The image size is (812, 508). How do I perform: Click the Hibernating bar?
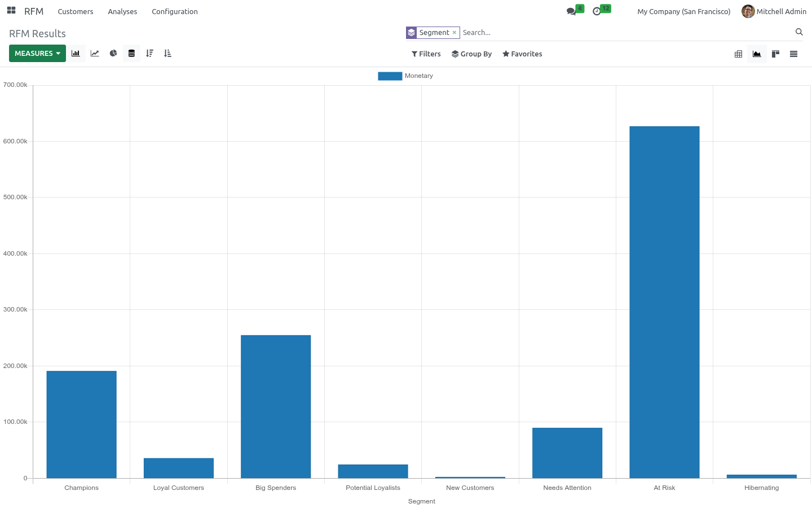click(x=762, y=476)
